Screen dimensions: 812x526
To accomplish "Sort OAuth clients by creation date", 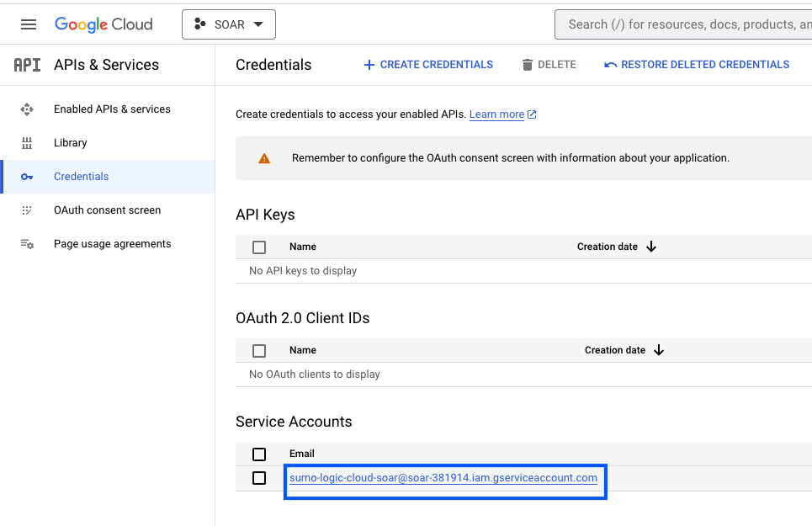I will click(659, 350).
